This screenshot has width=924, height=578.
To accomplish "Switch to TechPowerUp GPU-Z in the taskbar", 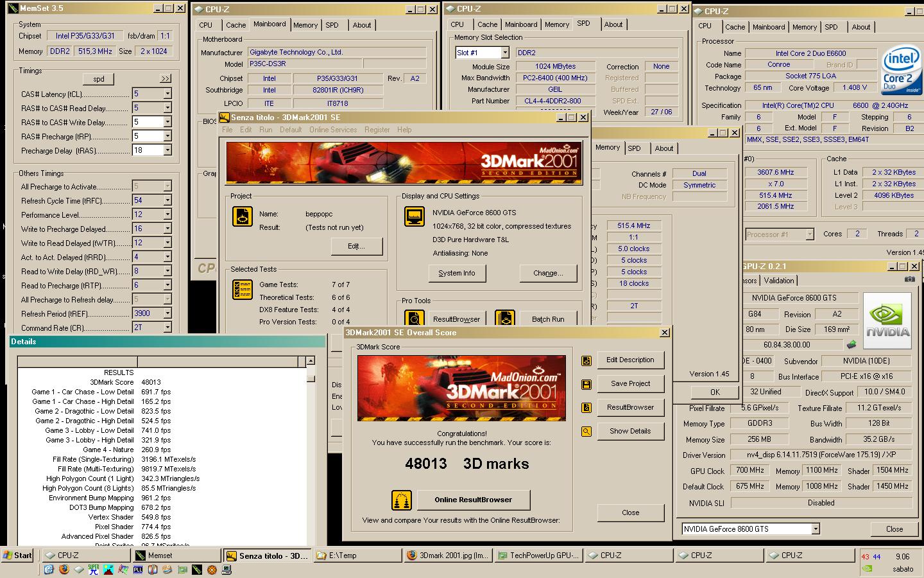I will pyautogui.click(x=538, y=556).
